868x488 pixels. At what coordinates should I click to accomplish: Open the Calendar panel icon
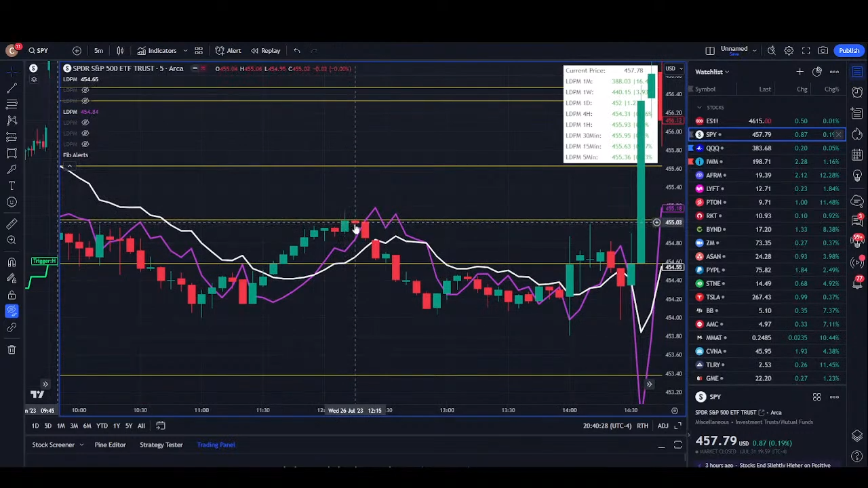857,155
